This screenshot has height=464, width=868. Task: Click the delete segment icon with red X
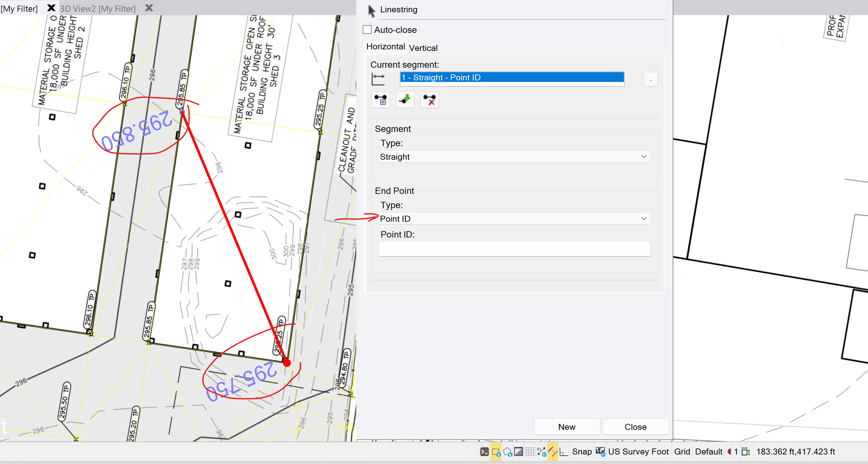429,100
